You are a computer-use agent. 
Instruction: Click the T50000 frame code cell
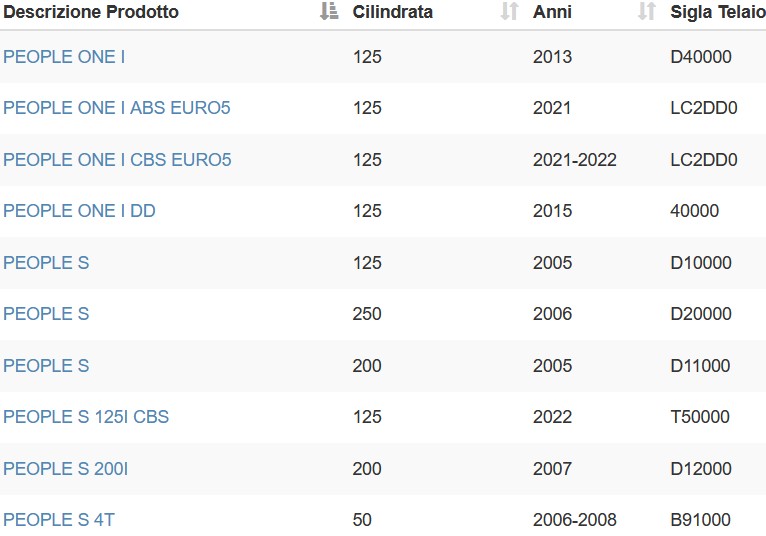click(x=700, y=417)
